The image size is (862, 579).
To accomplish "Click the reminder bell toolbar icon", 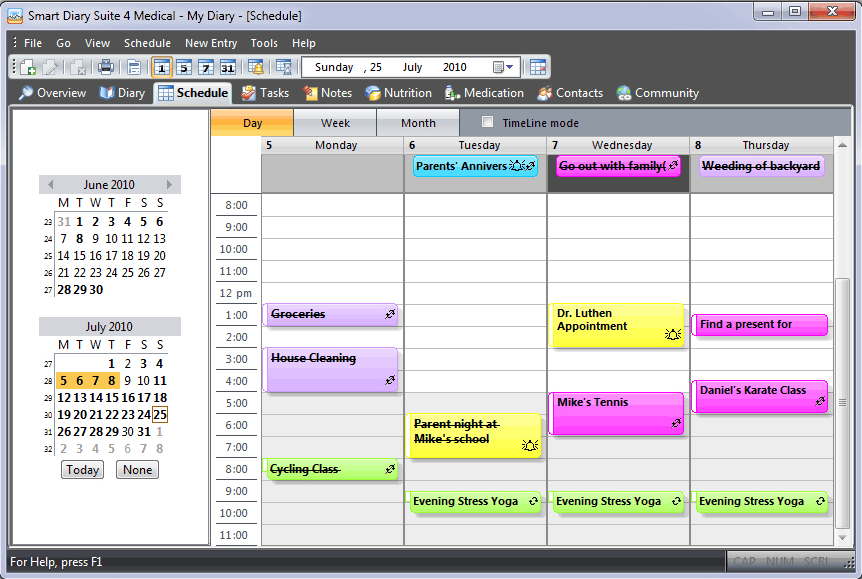I will pyautogui.click(x=256, y=67).
